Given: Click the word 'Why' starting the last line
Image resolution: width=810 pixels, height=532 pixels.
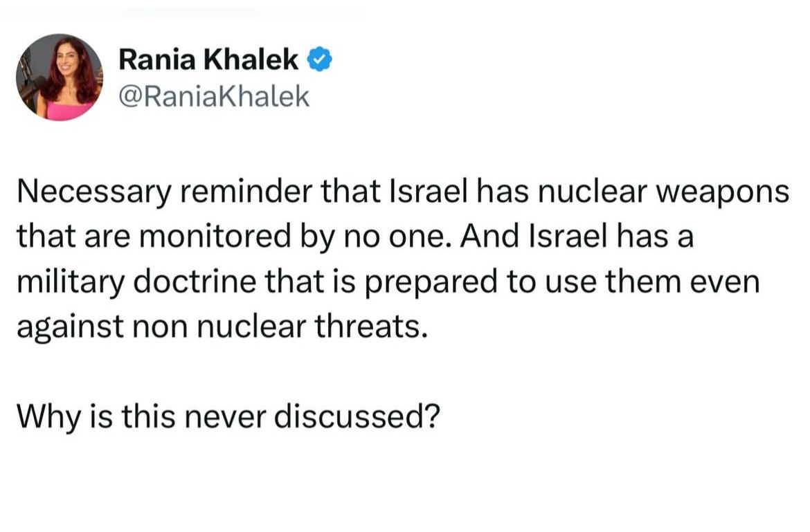Looking at the screenshot, I should pos(49,417).
